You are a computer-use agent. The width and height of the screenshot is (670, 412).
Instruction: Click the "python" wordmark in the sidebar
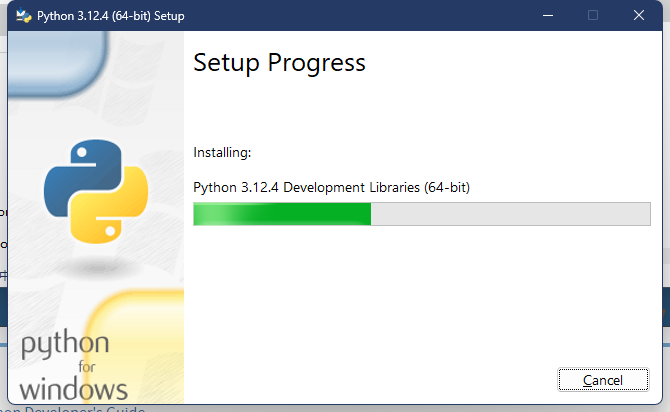pyautogui.click(x=65, y=347)
